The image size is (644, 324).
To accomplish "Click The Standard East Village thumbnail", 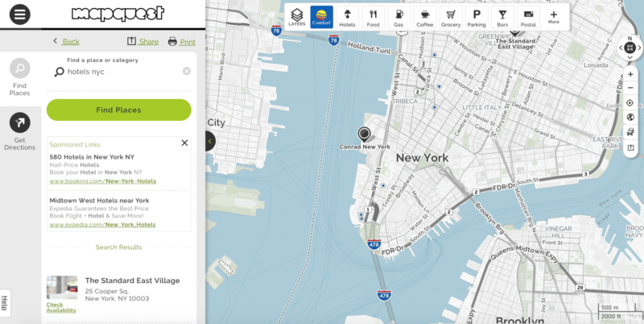I will coord(62,287).
